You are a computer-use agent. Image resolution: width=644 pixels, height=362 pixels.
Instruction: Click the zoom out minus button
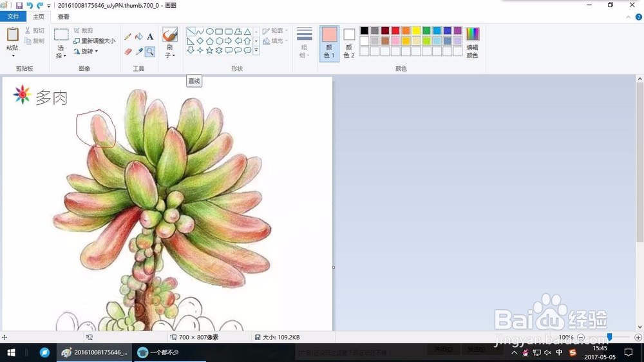click(x=581, y=338)
